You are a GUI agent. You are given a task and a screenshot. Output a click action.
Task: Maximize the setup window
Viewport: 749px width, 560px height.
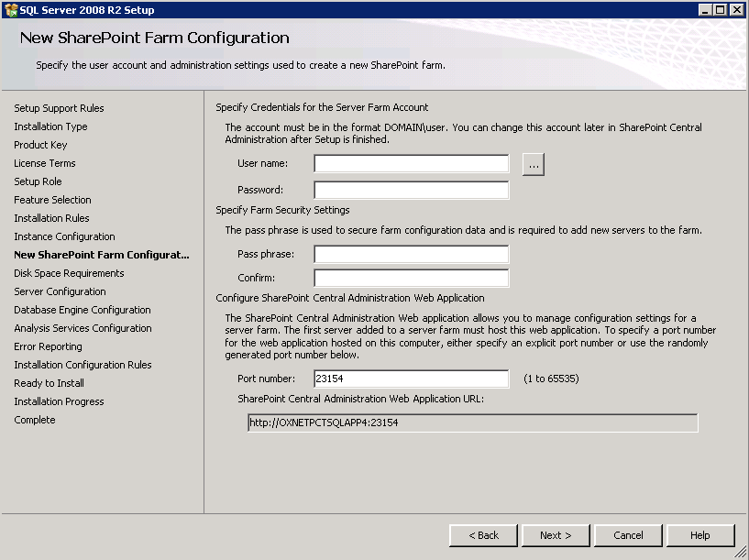tap(721, 10)
